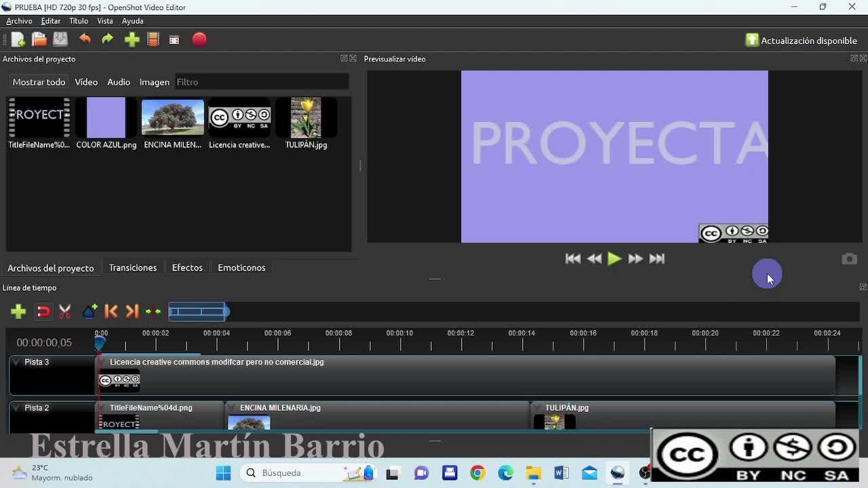Jump to the previous marker

tap(111, 311)
